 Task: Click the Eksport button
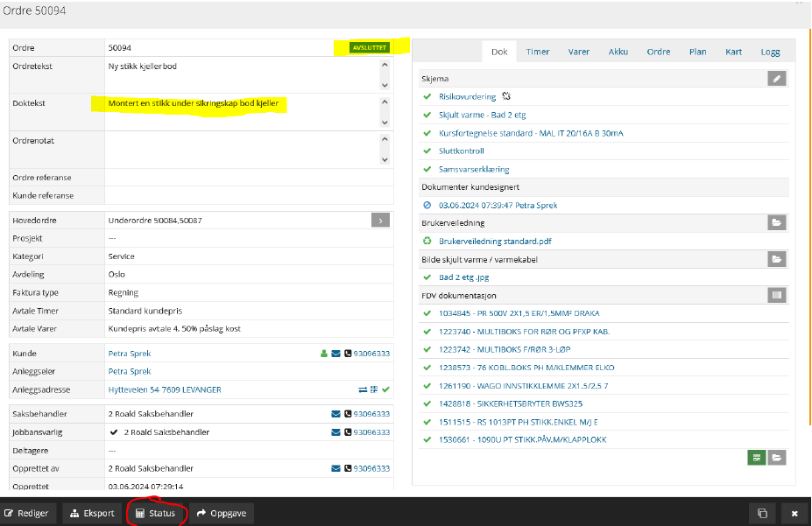coord(92,513)
